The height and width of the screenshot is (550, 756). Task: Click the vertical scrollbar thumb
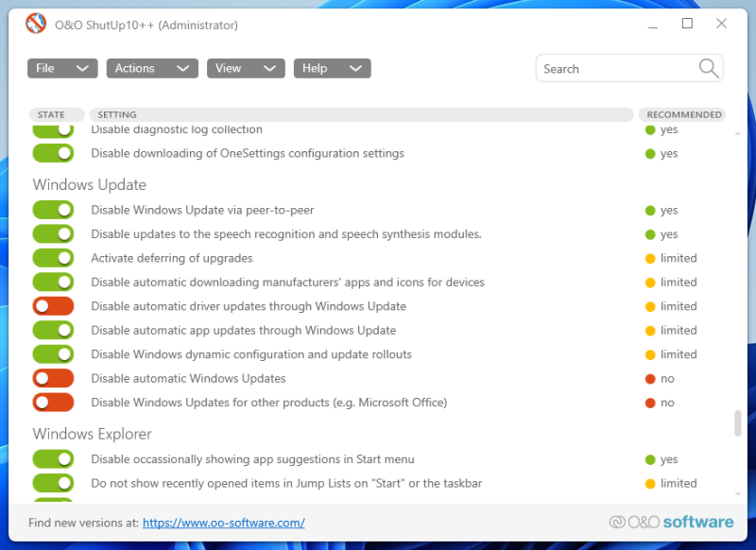click(738, 423)
